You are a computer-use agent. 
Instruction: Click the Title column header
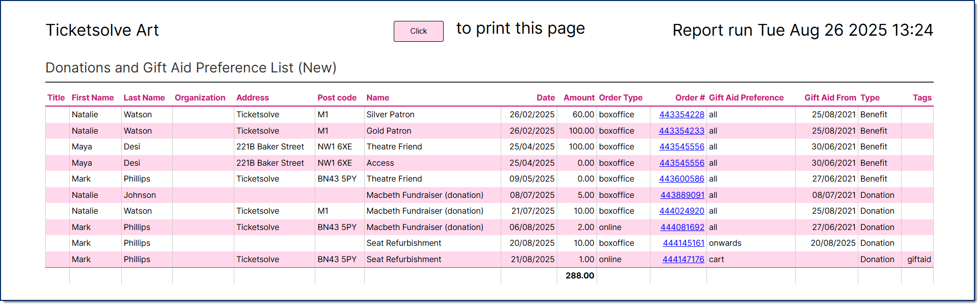coord(56,98)
